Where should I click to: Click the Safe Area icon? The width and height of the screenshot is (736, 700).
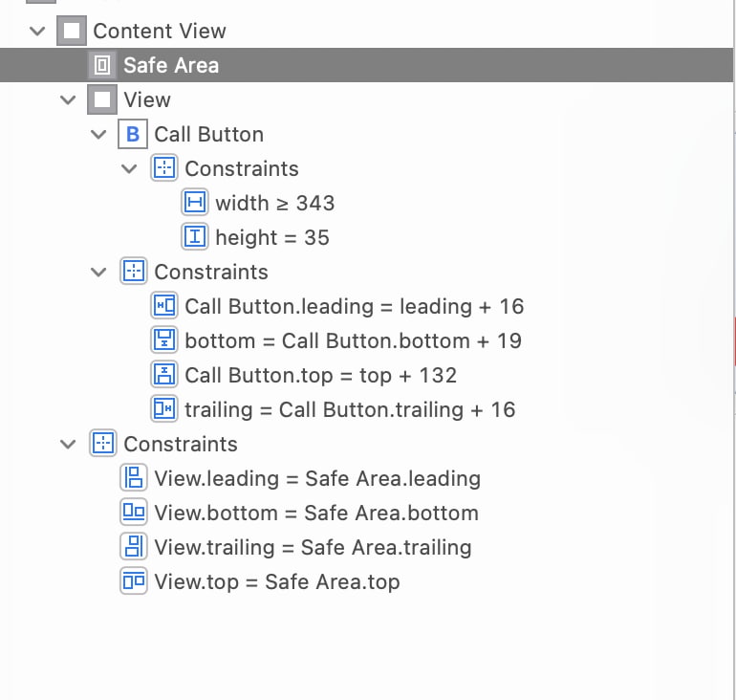point(102,65)
